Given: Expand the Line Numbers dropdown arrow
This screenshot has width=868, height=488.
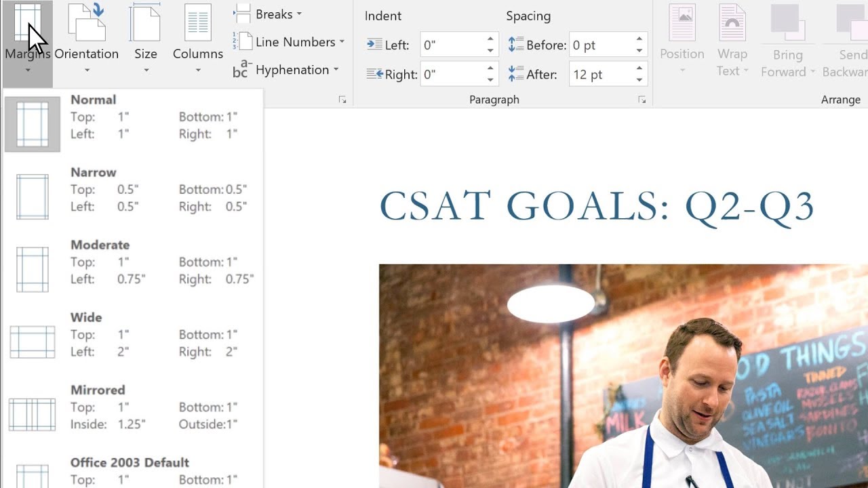Looking at the screenshot, I should pos(342,42).
